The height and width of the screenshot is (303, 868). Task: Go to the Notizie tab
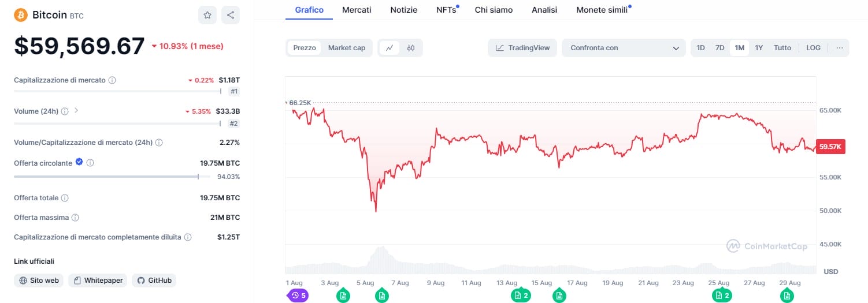click(x=403, y=10)
